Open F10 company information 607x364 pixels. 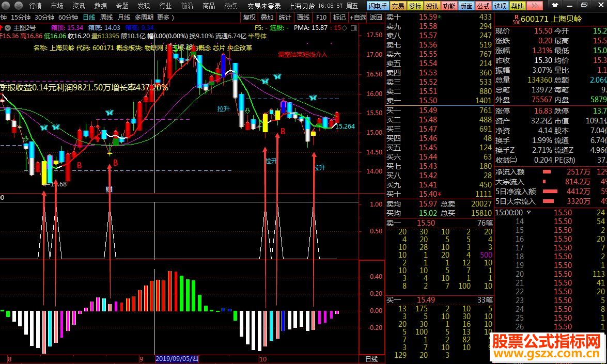321,18
